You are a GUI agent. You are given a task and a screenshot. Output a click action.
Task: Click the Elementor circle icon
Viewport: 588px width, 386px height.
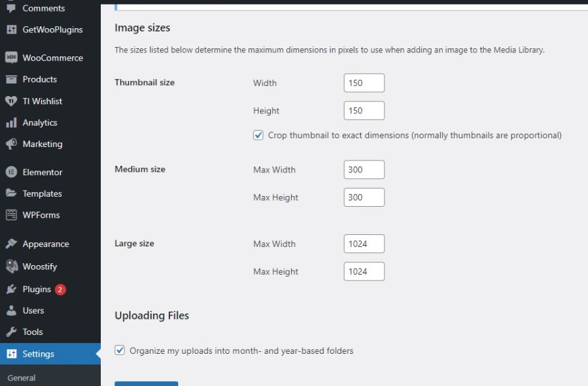(x=11, y=172)
